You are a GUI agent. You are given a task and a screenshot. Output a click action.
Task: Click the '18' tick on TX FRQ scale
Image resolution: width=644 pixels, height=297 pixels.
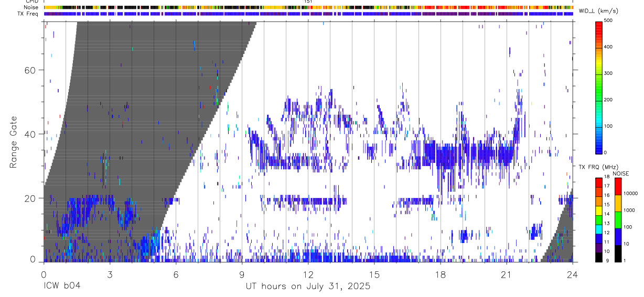point(607,178)
